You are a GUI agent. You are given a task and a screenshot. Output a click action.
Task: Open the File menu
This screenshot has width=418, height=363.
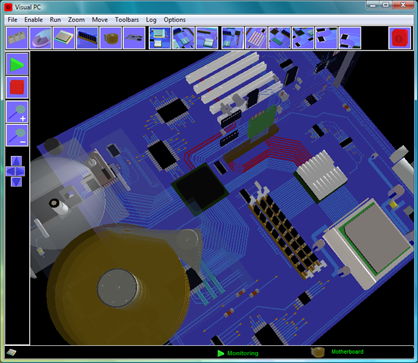(12, 20)
